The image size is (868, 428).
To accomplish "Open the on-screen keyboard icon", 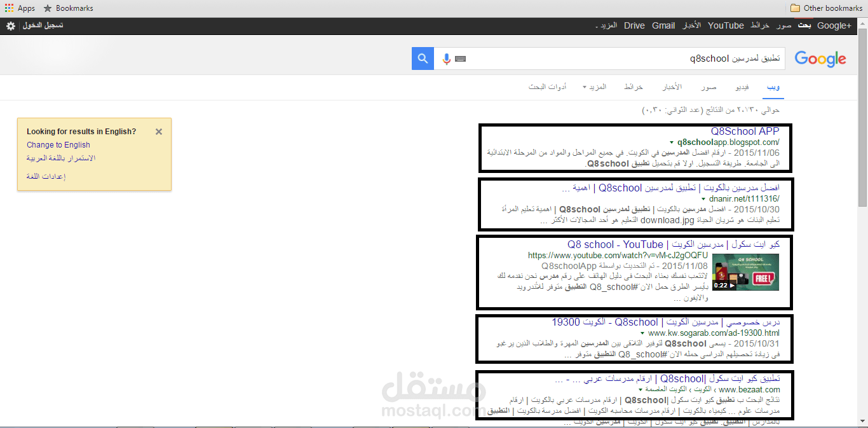I will pos(461,59).
